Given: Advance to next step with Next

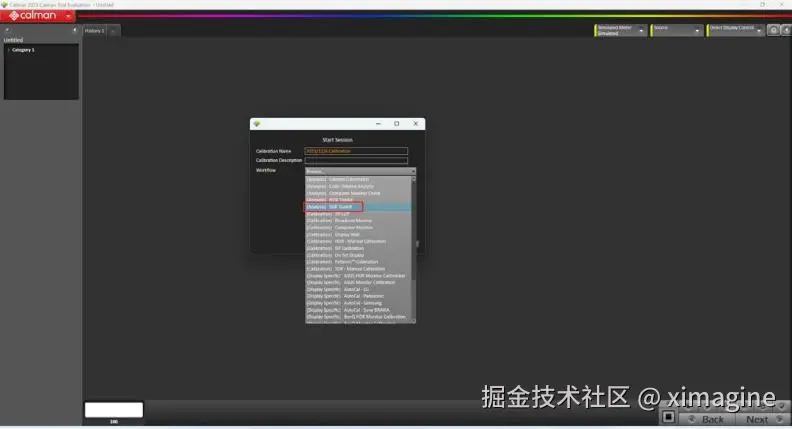Looking at the screenshot, I should click(762, 419).
